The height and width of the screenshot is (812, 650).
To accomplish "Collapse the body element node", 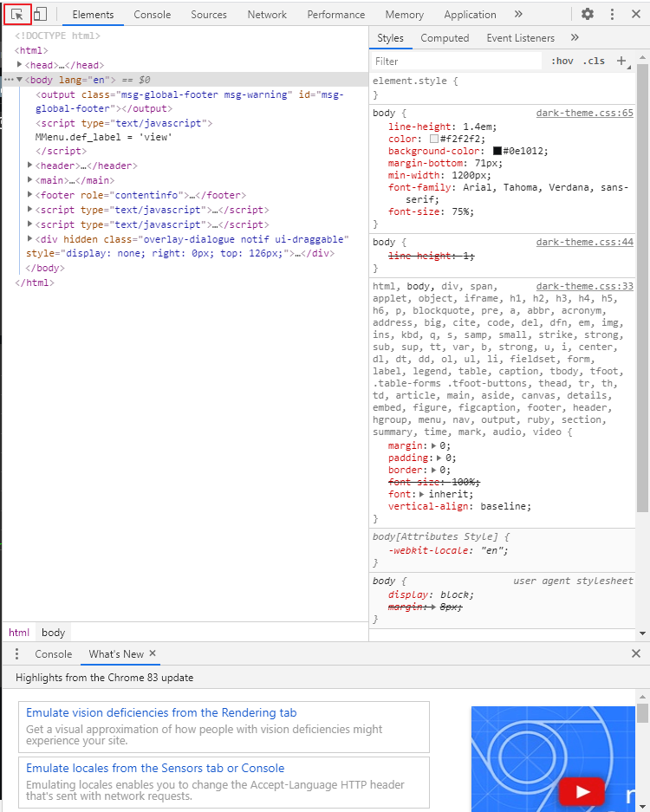I will (x=19, y=80).
